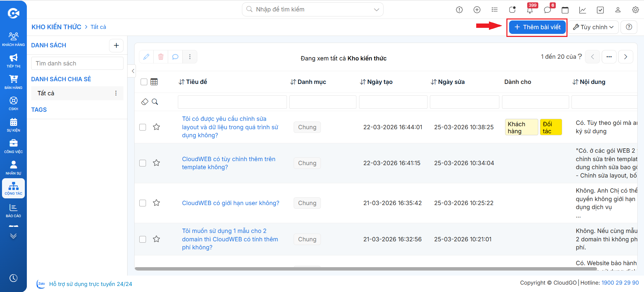Click the Thêm bài viết button

537,27
